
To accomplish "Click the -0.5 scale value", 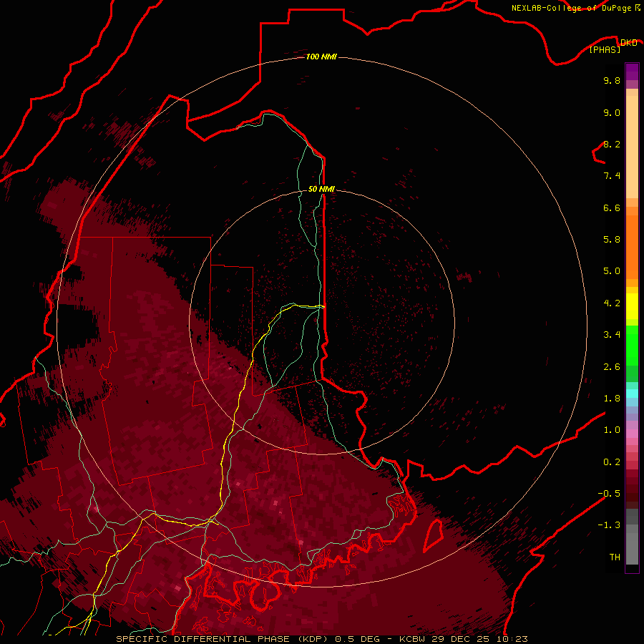I will (x=609, y=494).
